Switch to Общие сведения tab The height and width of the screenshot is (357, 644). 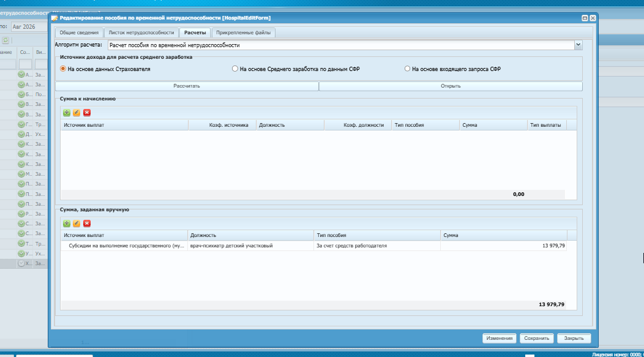pos(79,32)
